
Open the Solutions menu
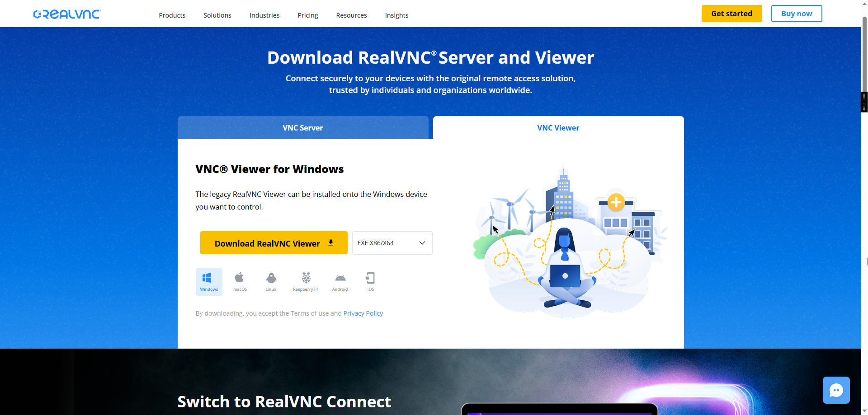point(217,15)
